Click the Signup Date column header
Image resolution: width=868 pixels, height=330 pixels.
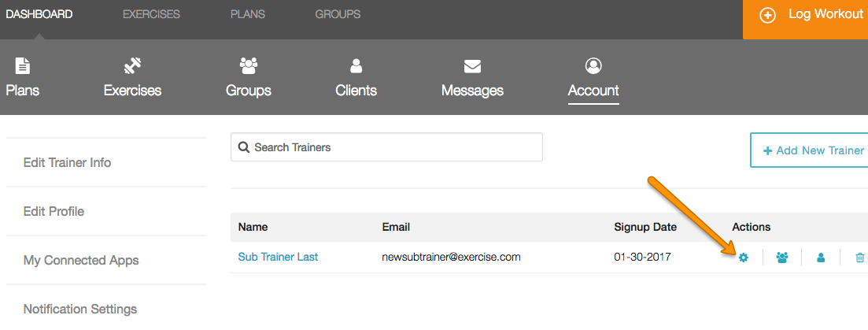645,227
